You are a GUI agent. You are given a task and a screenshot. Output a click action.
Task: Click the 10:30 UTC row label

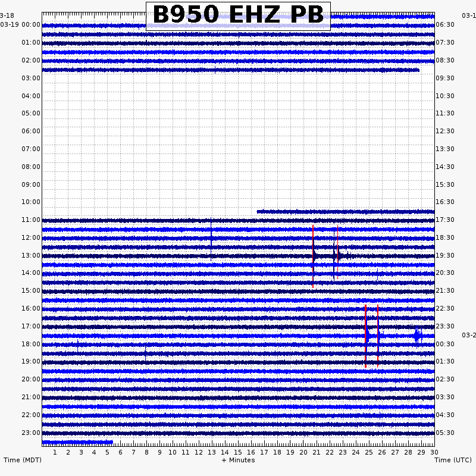click(x=445, y=96)
